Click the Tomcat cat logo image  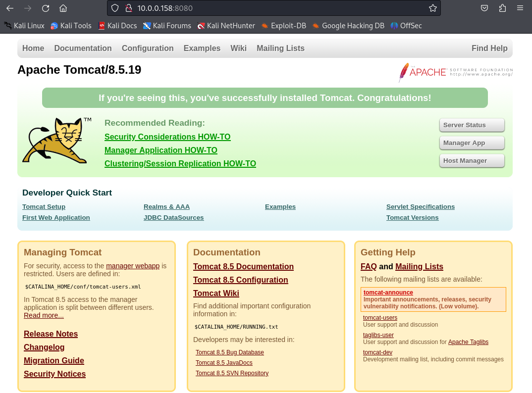[56, 141]
